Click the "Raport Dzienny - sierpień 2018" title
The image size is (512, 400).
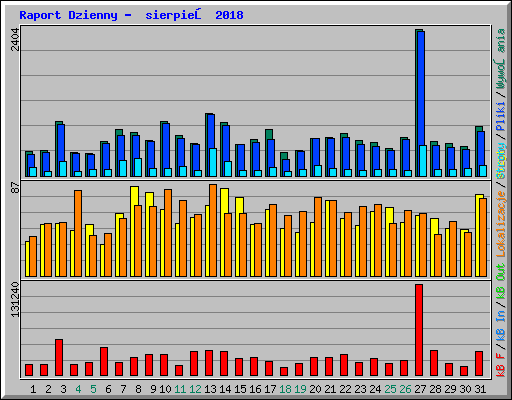(131, 15)
